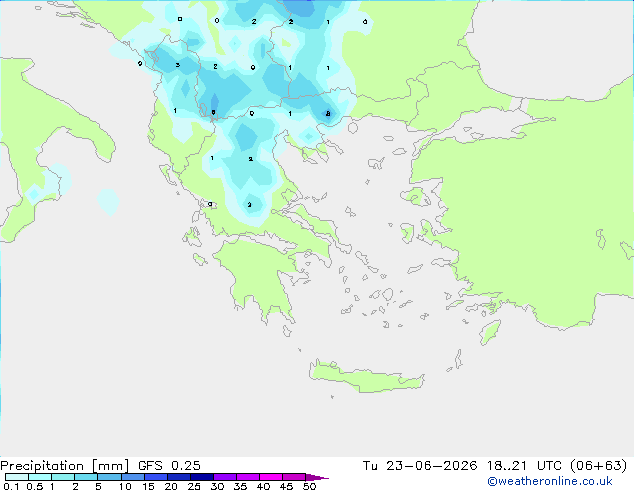
Task: Open the weatheronline.co.uk link
Action: click(550, 481)
